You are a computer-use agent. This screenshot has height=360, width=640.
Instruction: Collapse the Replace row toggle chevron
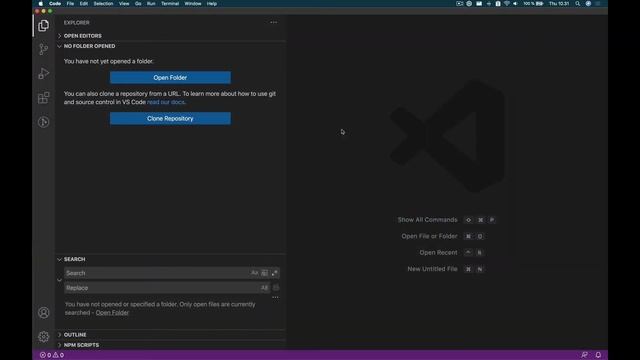[60, 280]
